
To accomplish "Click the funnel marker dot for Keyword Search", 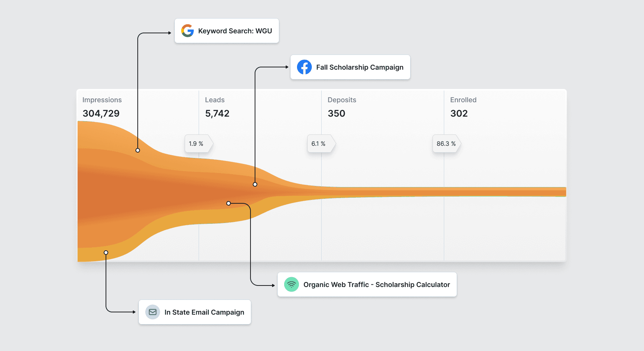I will (x=138, y=150).
